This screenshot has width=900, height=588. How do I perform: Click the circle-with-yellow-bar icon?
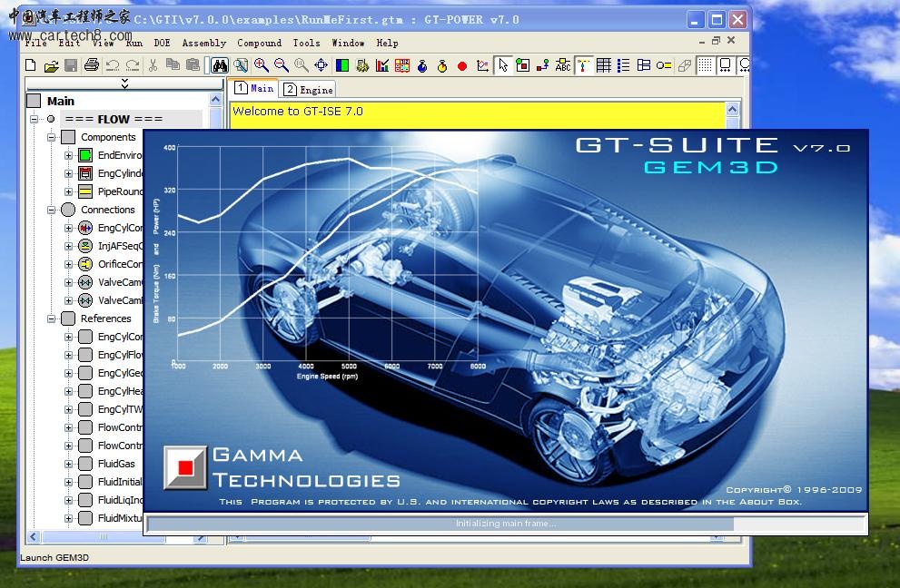[664, 65]
